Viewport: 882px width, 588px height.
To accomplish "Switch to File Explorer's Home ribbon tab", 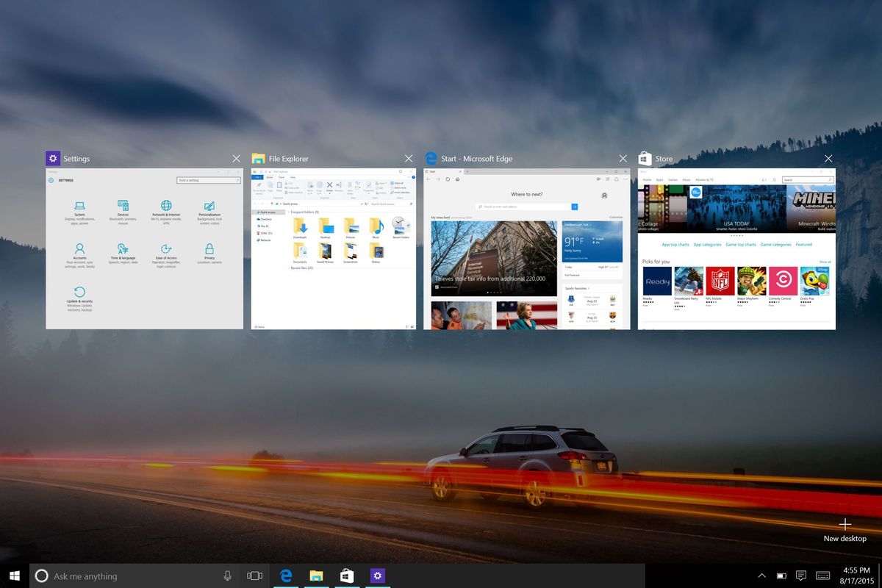I will 270,177.
